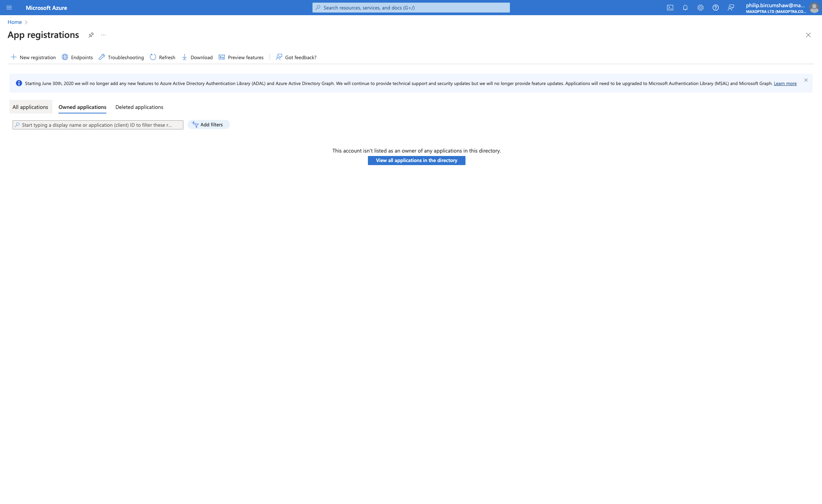The height and width of the screenshot is (504, 822).
Task: Focus the global search resources box
Action: (411, 8)
